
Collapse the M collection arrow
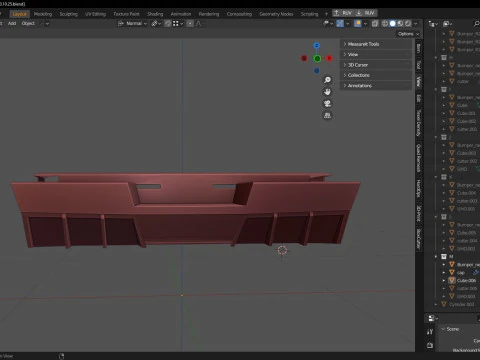[x=436, y=257]
